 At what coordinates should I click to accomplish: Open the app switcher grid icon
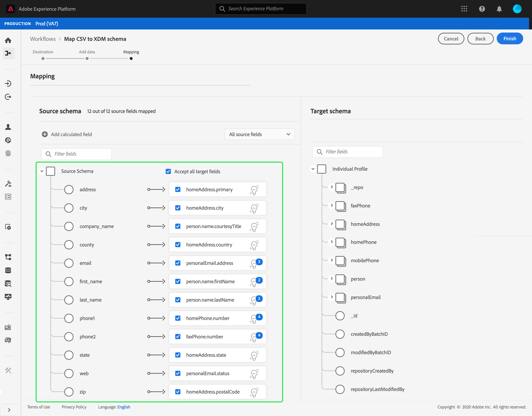pyautogui.click(x=464, y=9)
